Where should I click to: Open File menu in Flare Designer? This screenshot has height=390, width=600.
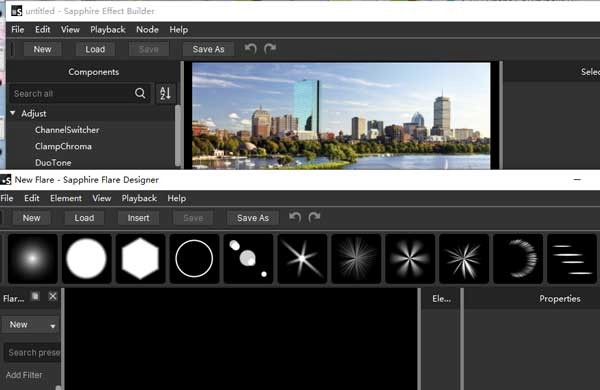[7, 198]
